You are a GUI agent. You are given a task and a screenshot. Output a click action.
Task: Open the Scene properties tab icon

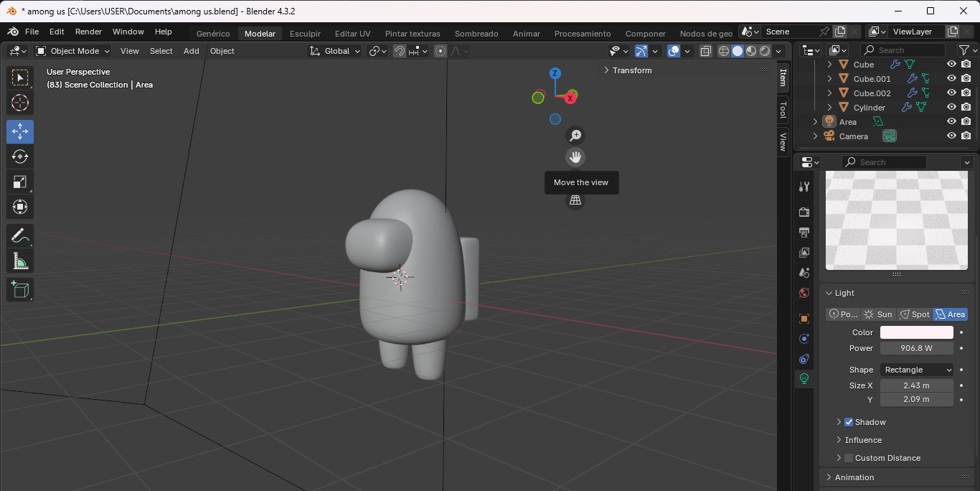[x=804, y=273]
